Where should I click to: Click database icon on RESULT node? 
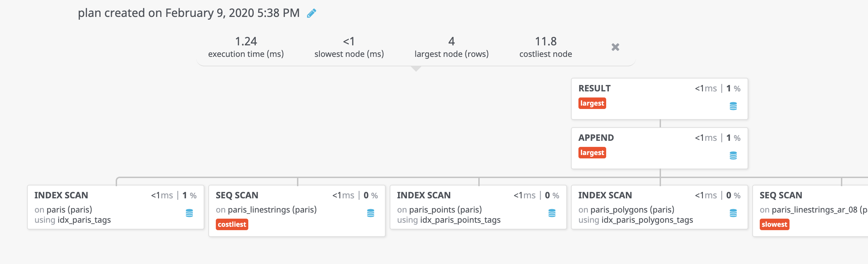733,106
